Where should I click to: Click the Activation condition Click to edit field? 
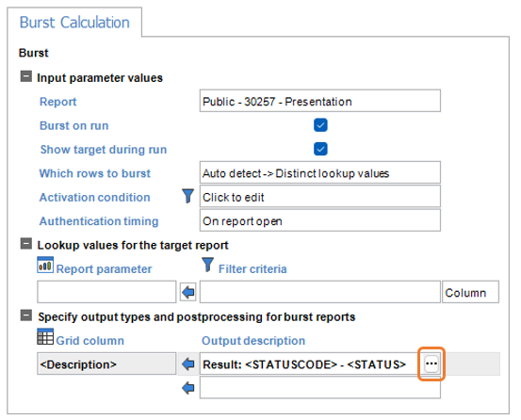pyautogui.click(x=320, y=197)
